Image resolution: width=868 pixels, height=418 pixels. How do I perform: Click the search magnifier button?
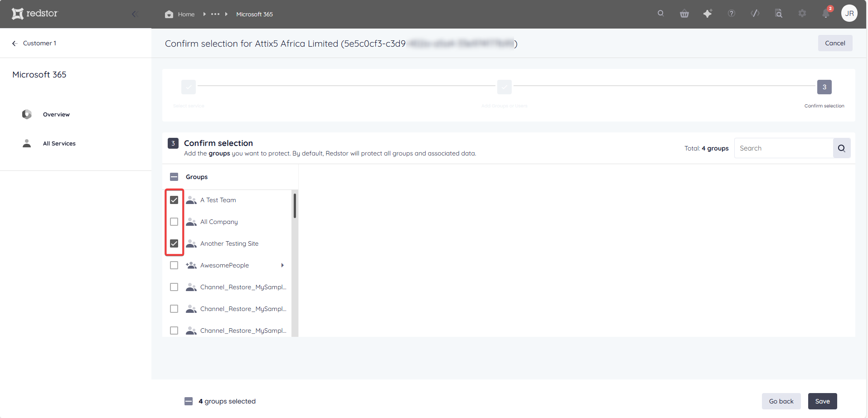[842, 148]
